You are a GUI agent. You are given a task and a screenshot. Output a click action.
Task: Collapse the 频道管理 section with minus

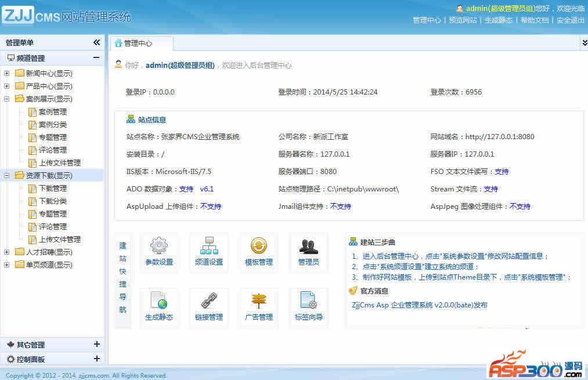(x=96, y=57)
